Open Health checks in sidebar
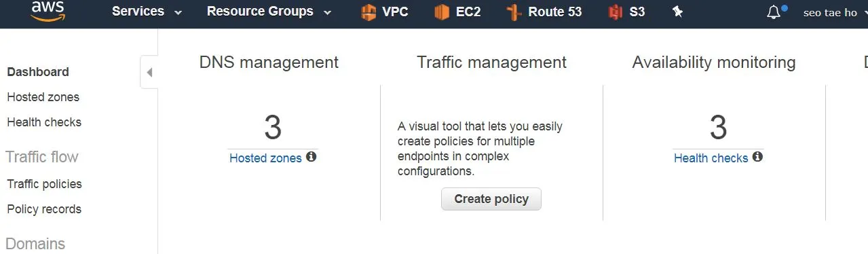The width and height of the screenshot is (868, 254). pyautogui.click(x=44, y=122)
